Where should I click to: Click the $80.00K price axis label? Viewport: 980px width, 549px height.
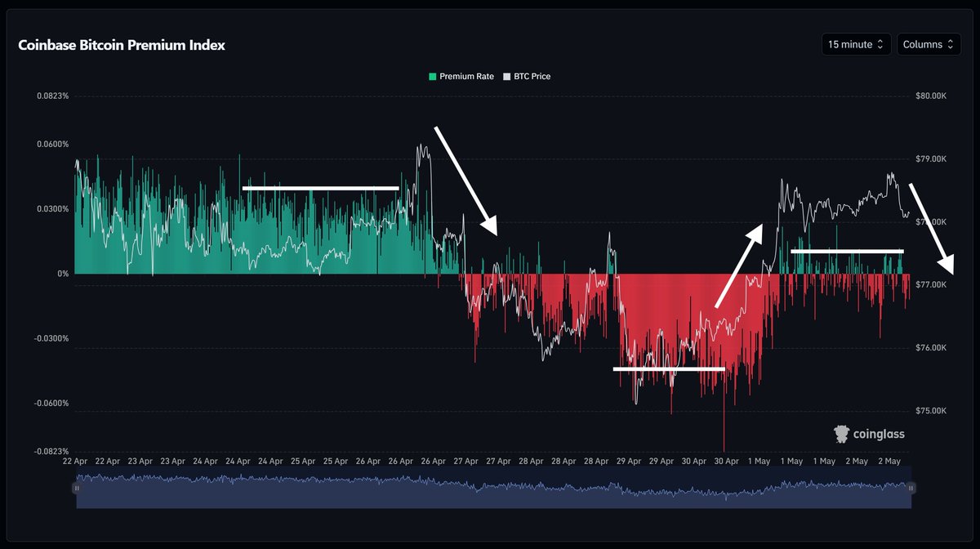[931, 96]
